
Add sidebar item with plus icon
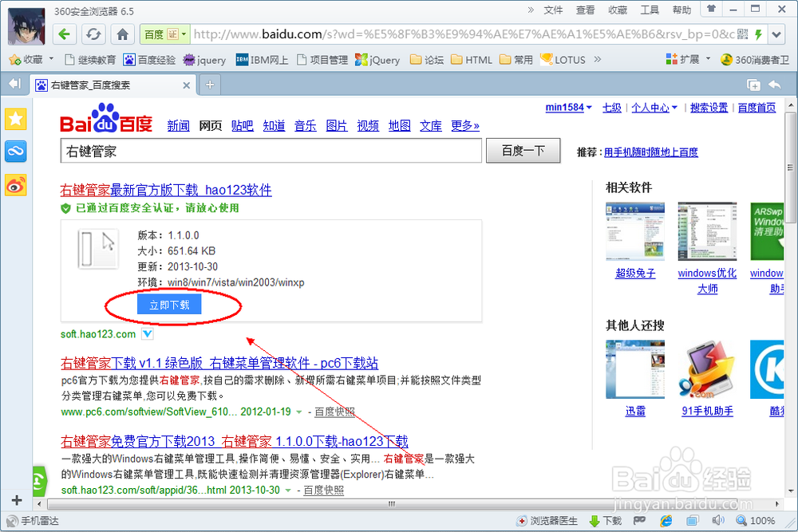17,500
